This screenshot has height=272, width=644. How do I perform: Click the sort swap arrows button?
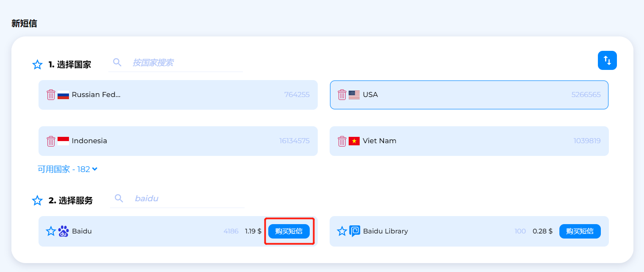[x=607, y=60]
